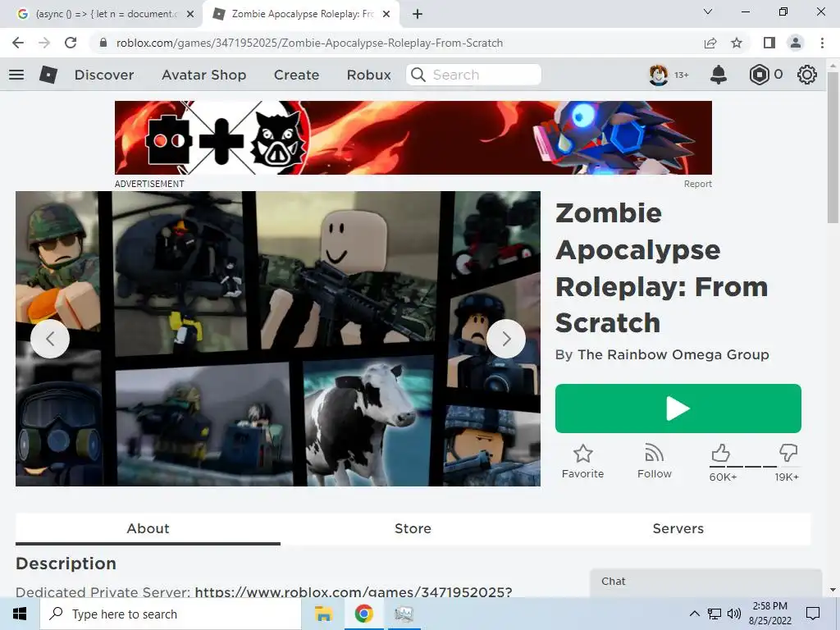
Task: Add the game to Favorites with the star
Action: point(583,461)
